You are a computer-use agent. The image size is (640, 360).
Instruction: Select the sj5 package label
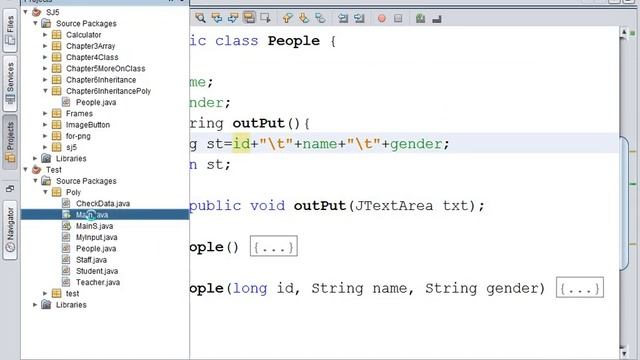tap(71, 147)
